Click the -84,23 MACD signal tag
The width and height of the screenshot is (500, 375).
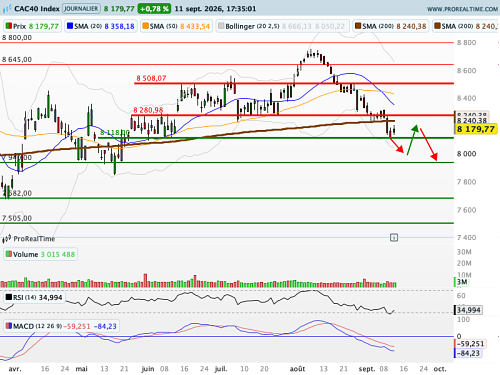point(468,353)
